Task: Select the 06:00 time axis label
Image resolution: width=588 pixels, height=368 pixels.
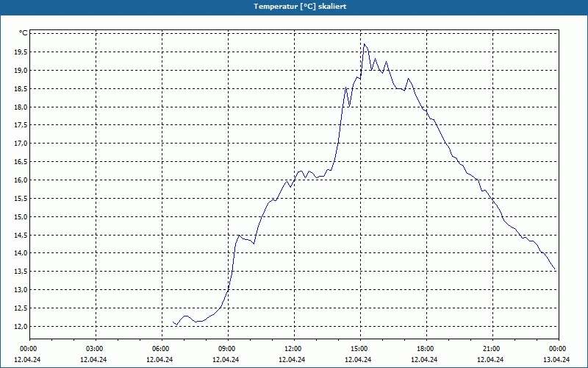Action: (x=159, y=348)
